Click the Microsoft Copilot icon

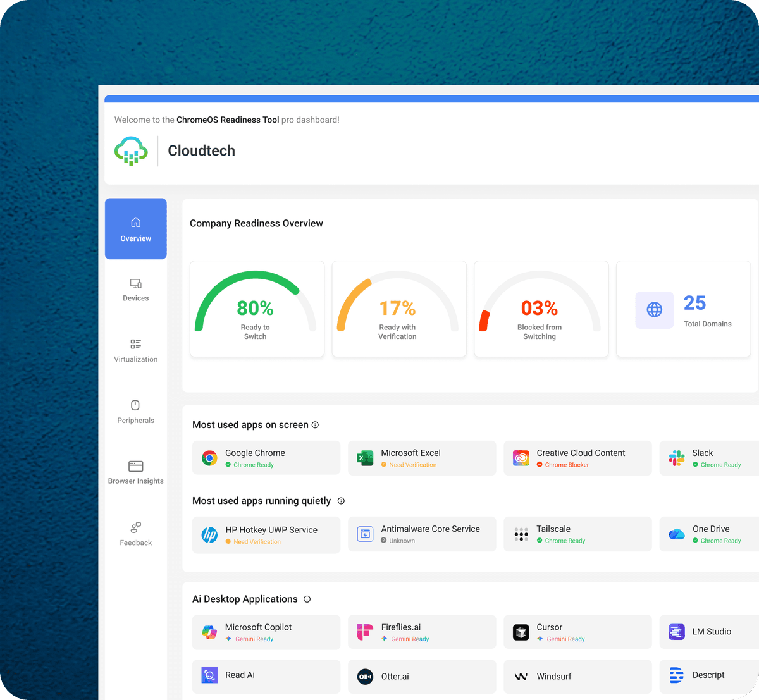(209, 632)
